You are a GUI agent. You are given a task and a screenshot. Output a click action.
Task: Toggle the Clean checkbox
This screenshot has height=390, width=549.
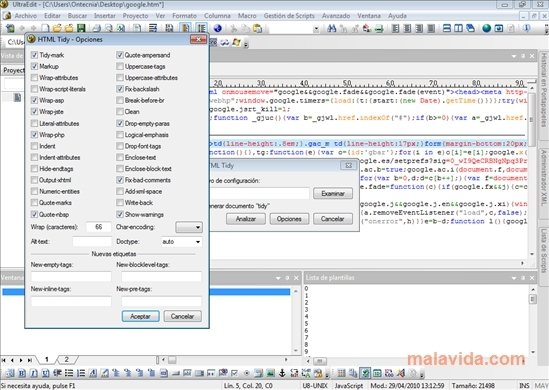coord(120,112)
